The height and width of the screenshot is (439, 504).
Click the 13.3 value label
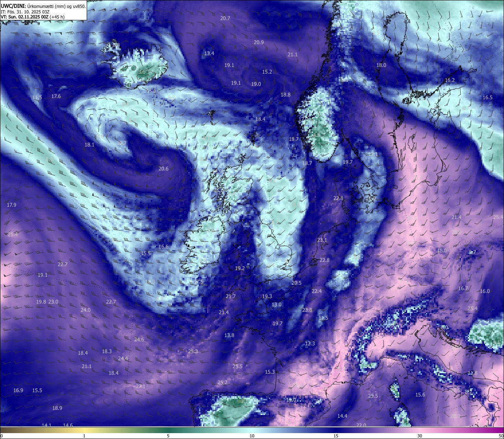(x=310, y=344)
